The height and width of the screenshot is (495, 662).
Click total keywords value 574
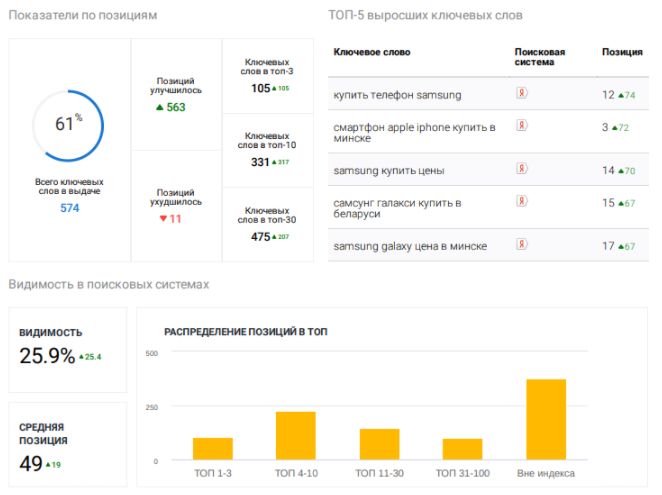point(70,208)
